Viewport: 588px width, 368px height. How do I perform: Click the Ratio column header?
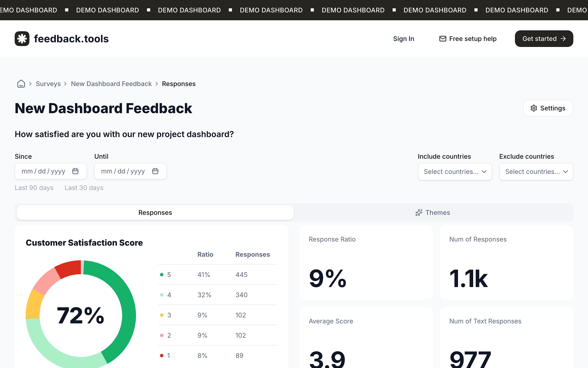205,254
